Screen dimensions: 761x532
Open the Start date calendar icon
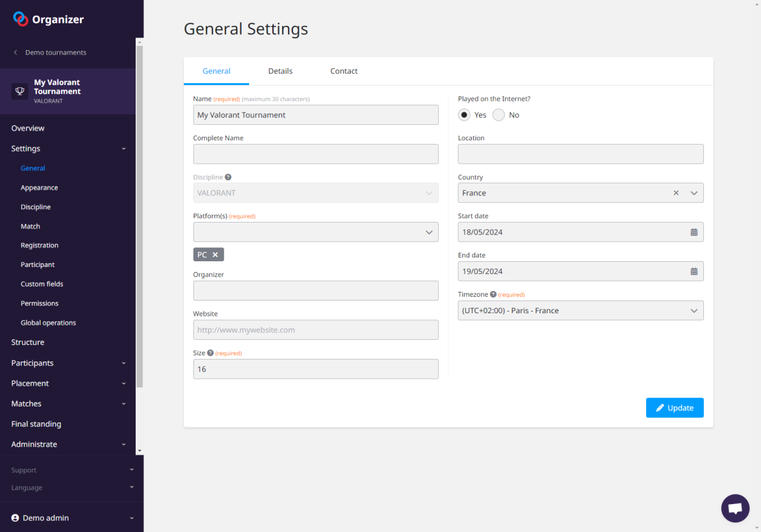tap(694, 232)
